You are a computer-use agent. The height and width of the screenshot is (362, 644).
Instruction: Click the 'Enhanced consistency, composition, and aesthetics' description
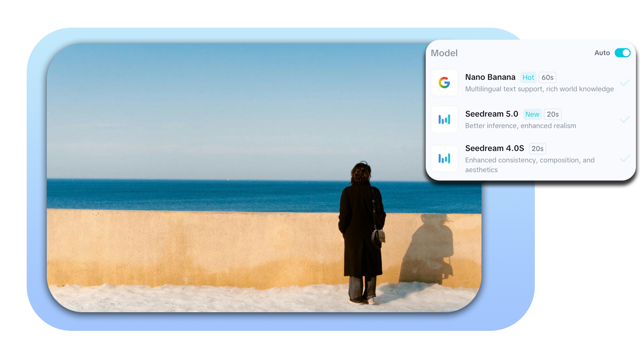pos(530,165)
